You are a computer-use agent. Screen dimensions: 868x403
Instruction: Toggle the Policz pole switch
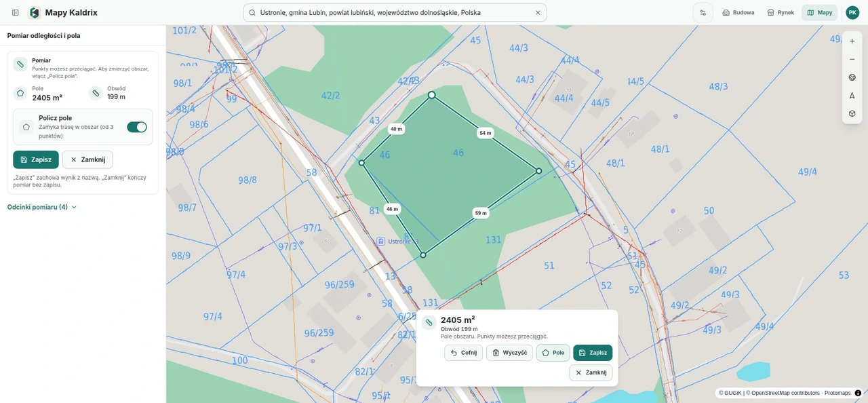pos(137,127)
